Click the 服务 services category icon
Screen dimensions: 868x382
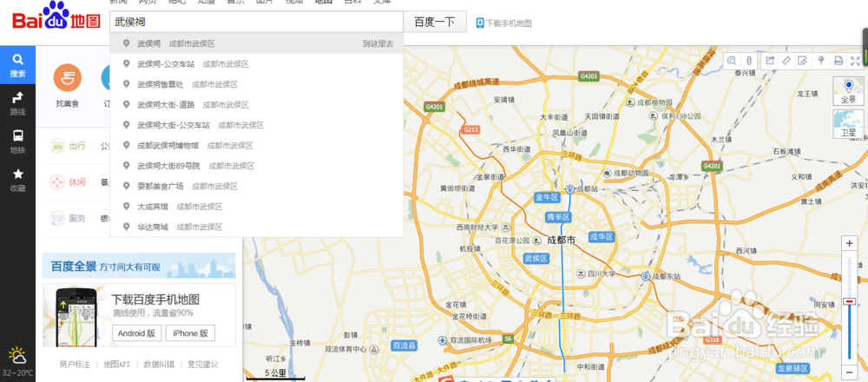pos(57,218)
